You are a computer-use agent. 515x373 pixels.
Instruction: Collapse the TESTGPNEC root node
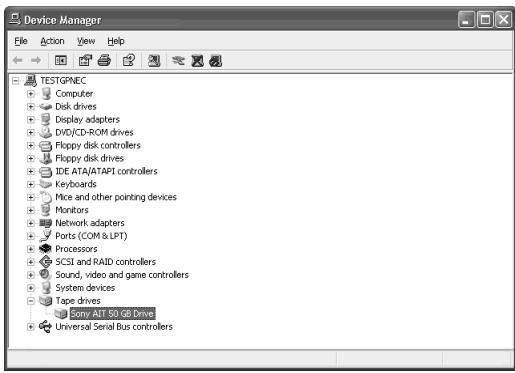(x=15, y=81)
